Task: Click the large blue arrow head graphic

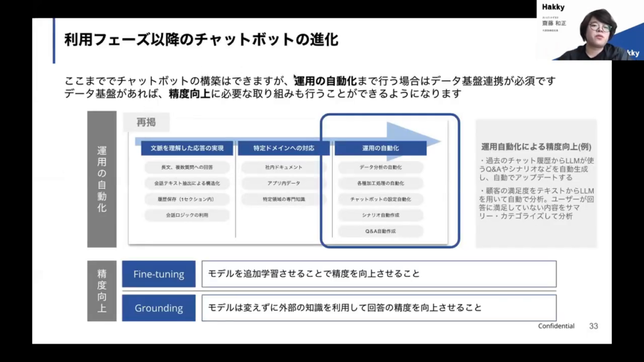Action: [414, 133]
